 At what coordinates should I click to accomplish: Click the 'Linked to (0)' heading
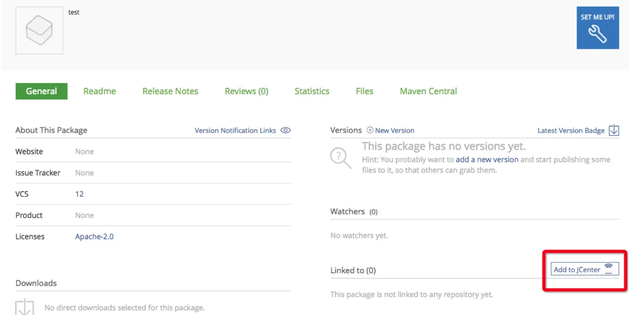353,271
